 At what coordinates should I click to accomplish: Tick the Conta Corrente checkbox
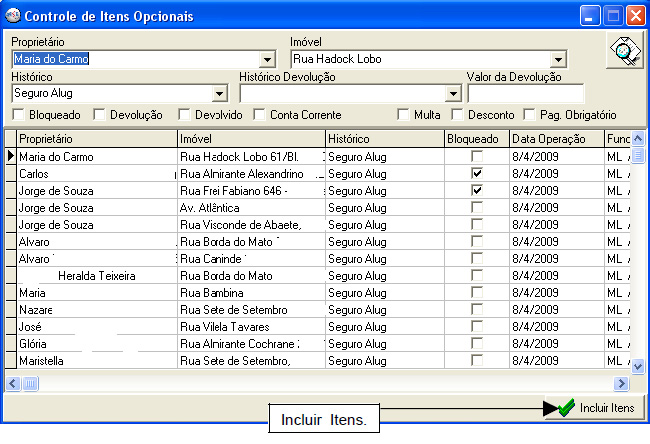point(260,115)
